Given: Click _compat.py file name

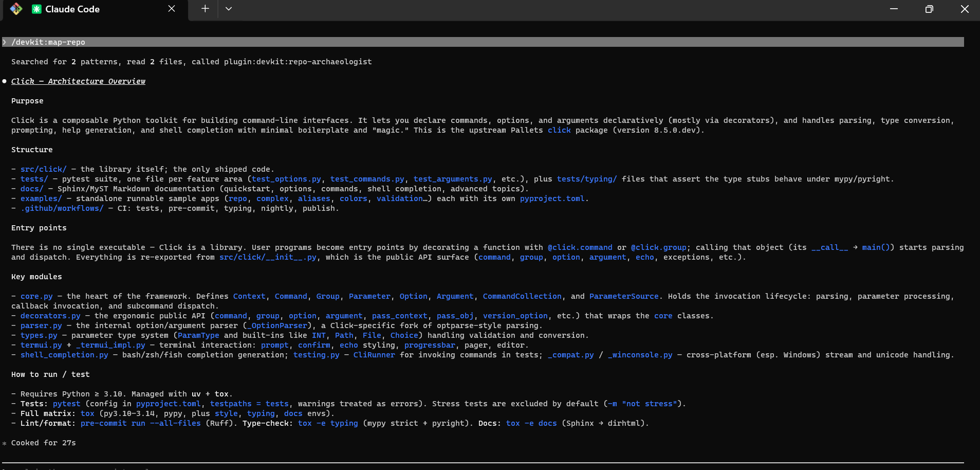Looking at the screenshot, I should point(571,355).
